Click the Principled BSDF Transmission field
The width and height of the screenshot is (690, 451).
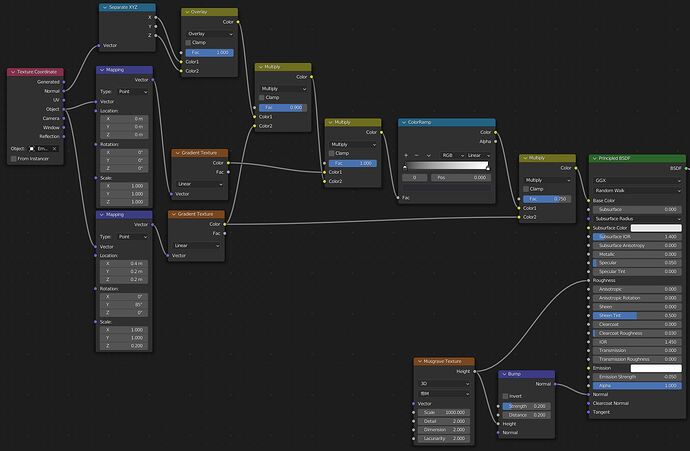click(637, 350)
